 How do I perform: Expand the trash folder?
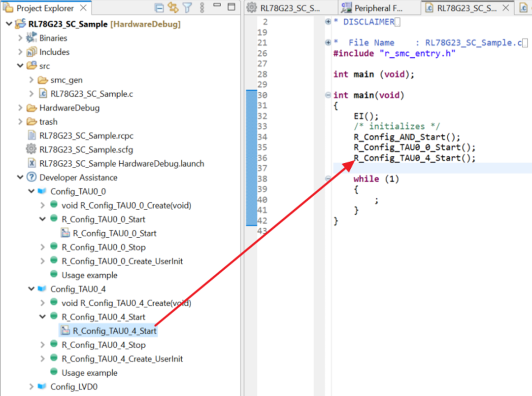[20, 122]
